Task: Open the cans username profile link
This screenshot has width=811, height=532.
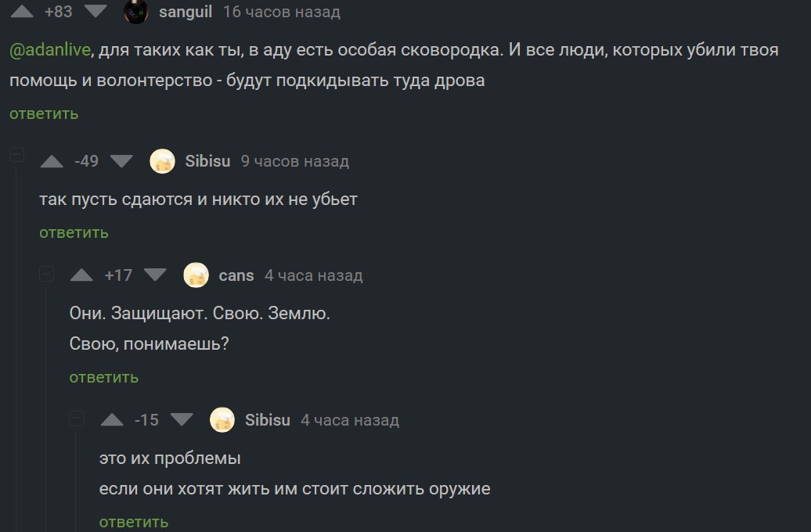Action: click(236, 275)
